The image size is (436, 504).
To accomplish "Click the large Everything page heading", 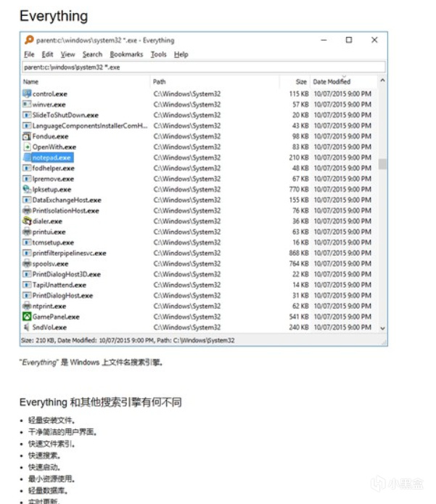I will coord(54,16).
